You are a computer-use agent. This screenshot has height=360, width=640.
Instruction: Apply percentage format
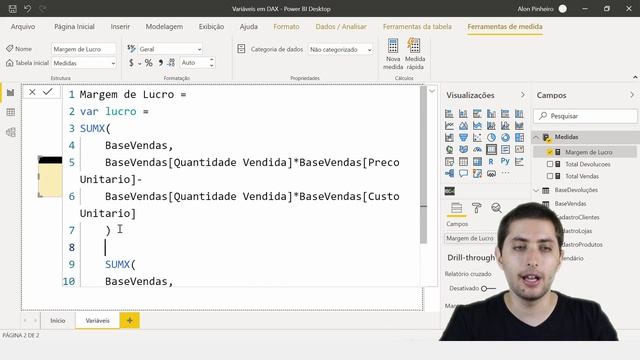(x=149, y=63)
